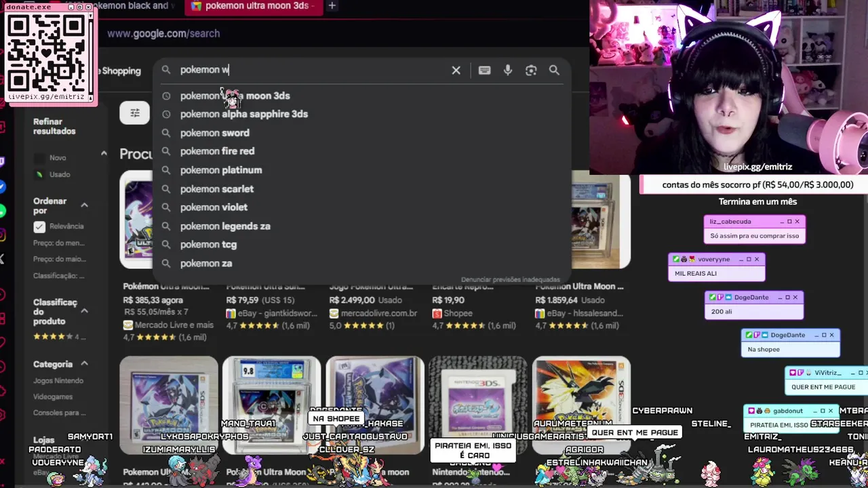
Task: Open the on-screen keyboard input tool
Action: pos(484,70)
